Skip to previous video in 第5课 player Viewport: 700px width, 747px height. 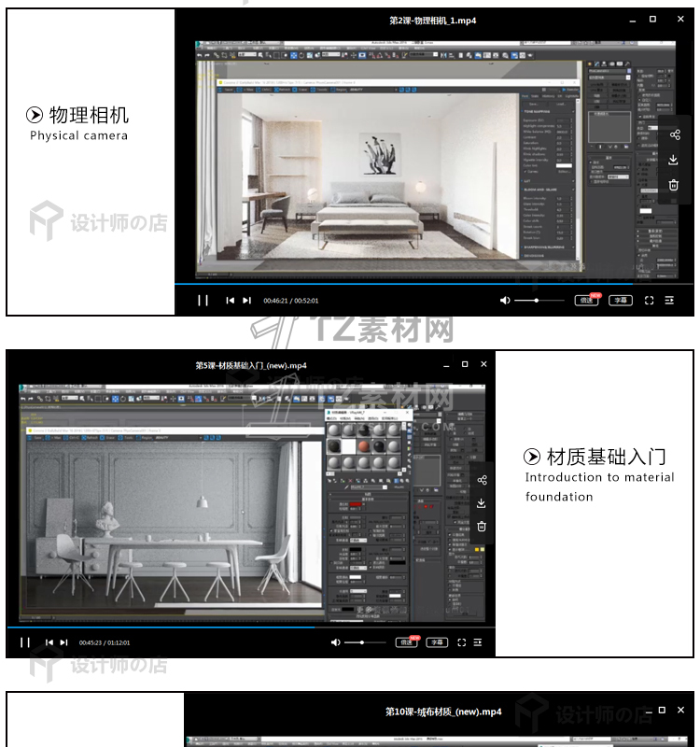(x=49, y=642)
